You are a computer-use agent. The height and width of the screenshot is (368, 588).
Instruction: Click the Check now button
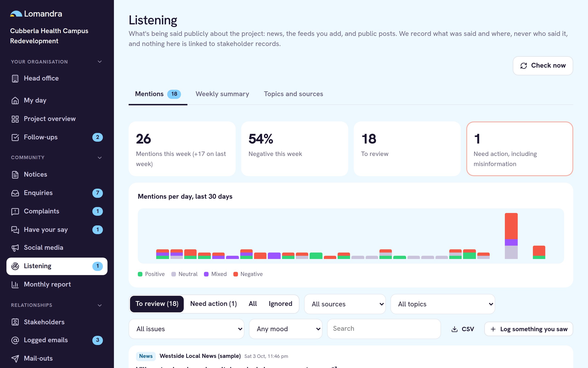(x=543, y=66)
